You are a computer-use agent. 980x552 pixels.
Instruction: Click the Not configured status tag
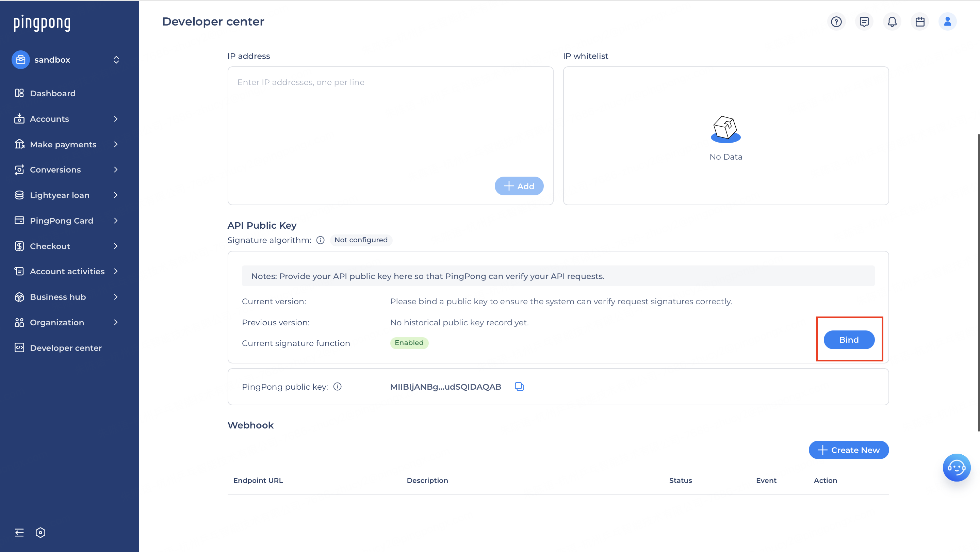click(x=361, y=240)
